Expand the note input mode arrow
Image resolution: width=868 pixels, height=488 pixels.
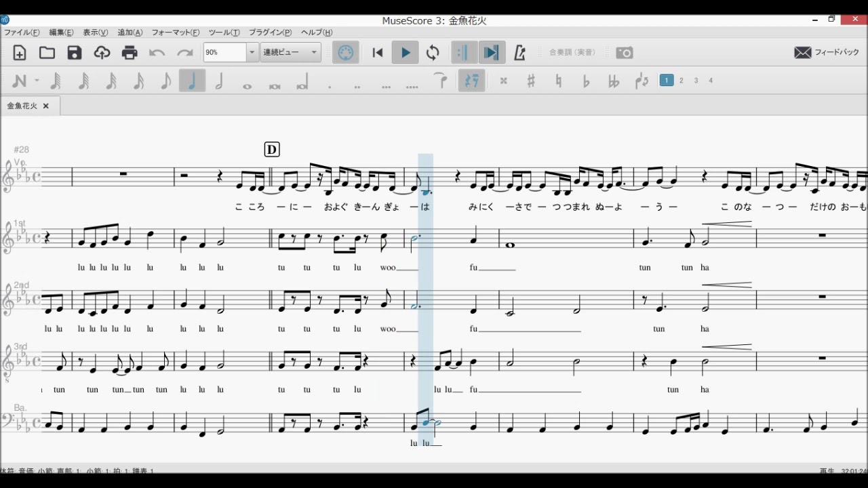pos(37,81)
